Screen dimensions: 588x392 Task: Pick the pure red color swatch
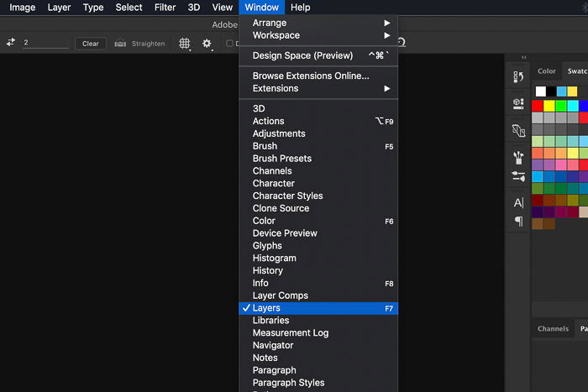538,106
